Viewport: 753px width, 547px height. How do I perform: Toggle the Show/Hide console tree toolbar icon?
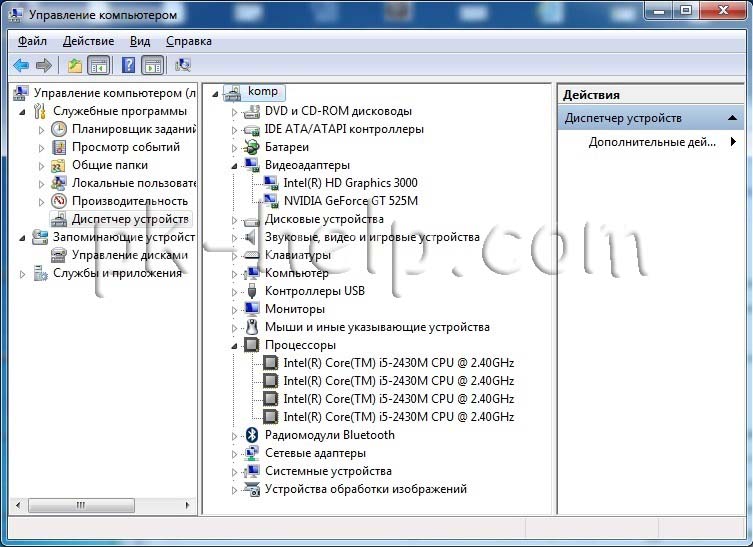pos(98,65)
